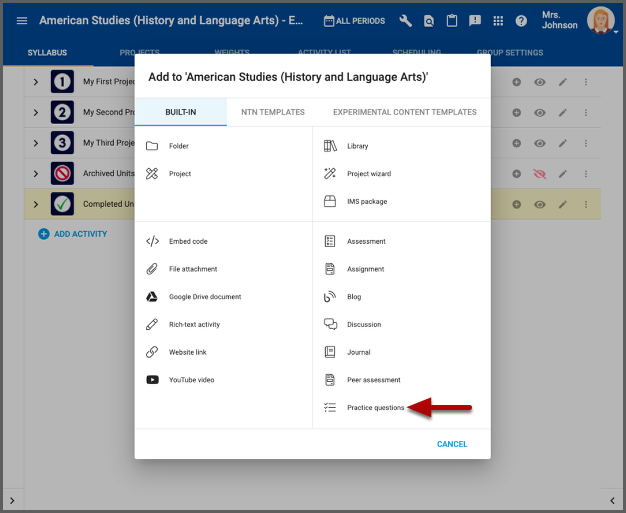Cancel the Add activity dialog
This screenshot has width=626, height=513.
point(452,444)
